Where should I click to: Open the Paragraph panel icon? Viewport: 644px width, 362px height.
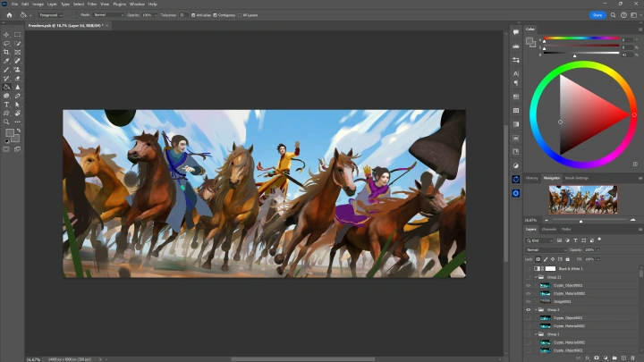point(516,83)
